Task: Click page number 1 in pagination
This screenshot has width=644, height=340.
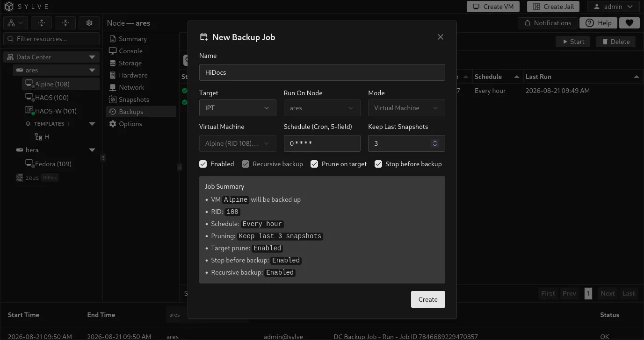Action: [x=588, y=293]
